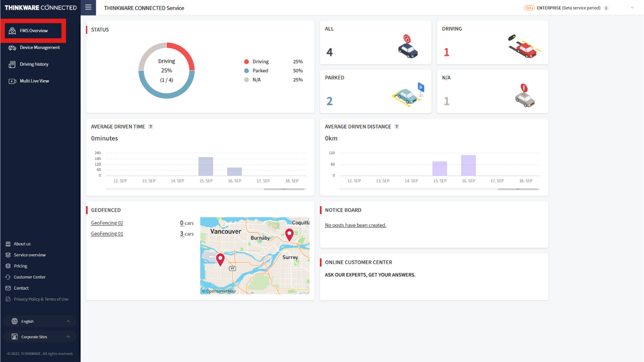This screenshot has width=644, height=362.
Task: Click the English globe icon
Action: click(15, 321)
